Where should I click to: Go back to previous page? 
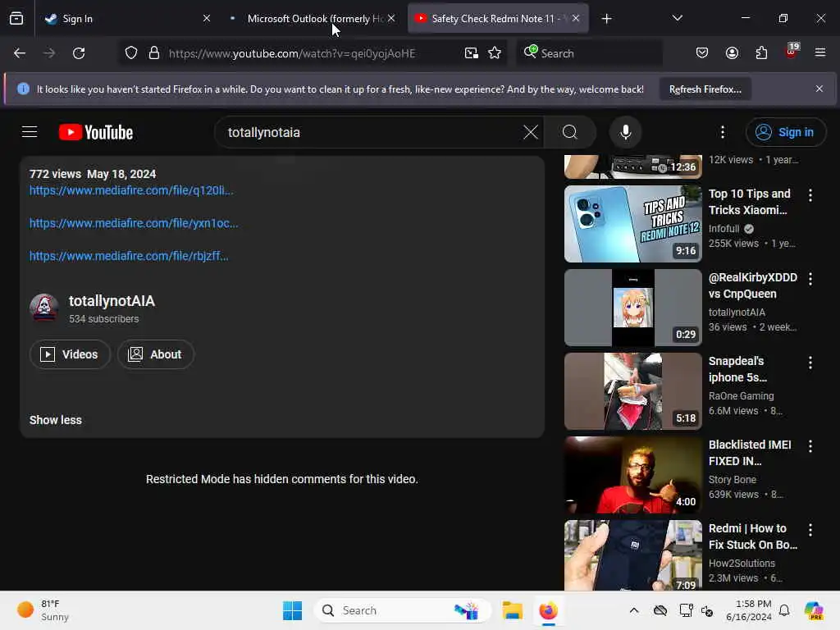[20, 53]
